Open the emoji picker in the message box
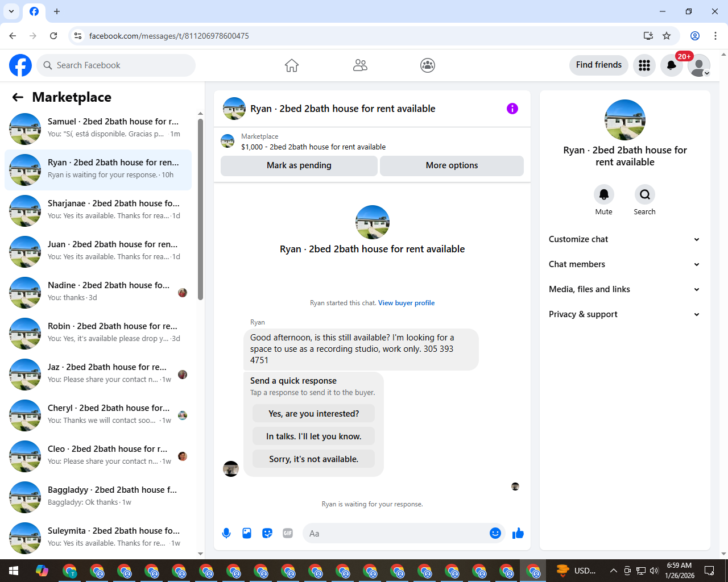The image size is (728, 582). click(x=495, y=533)
